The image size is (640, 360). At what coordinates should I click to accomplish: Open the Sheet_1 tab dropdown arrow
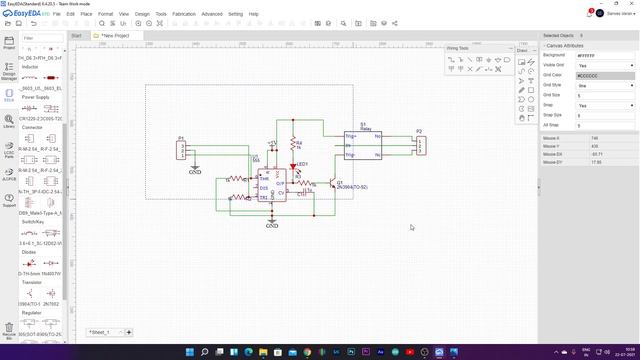[x=120, y=333]
